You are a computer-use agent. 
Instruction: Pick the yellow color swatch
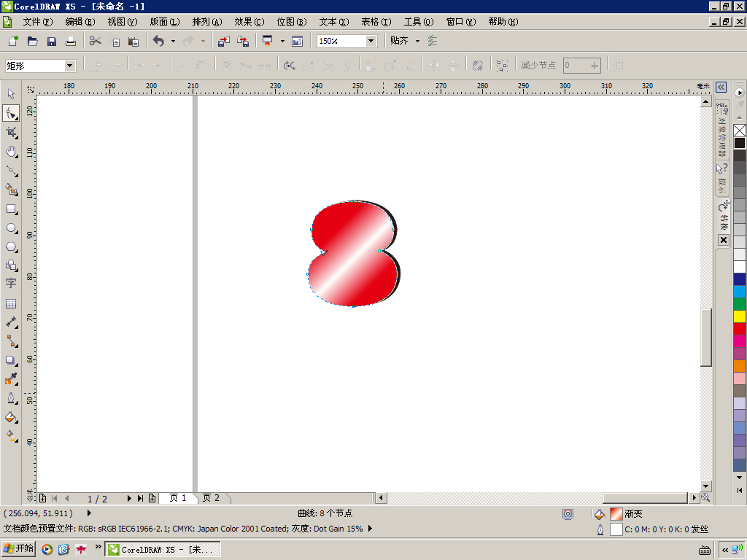click(740, 316)
